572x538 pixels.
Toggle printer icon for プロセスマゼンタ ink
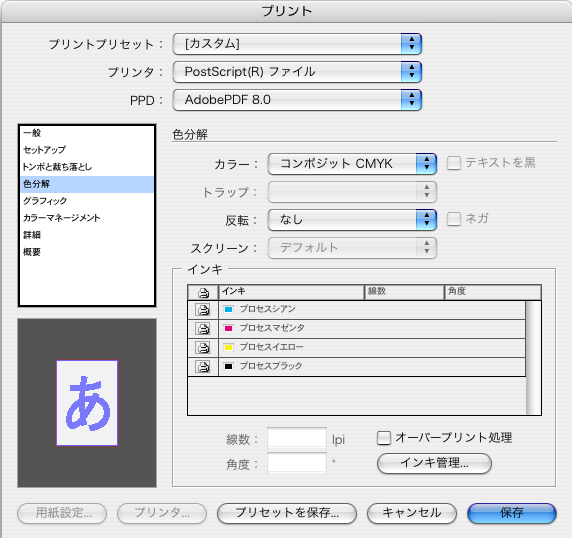coord(203,329)
